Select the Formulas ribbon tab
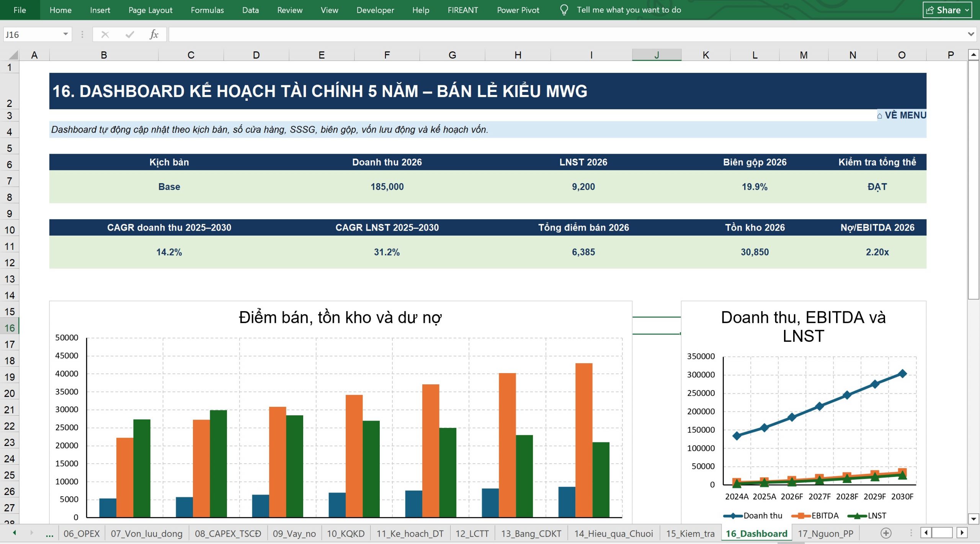Image resolution: width=980 pixels, height=544 pixels. [207, 10]
